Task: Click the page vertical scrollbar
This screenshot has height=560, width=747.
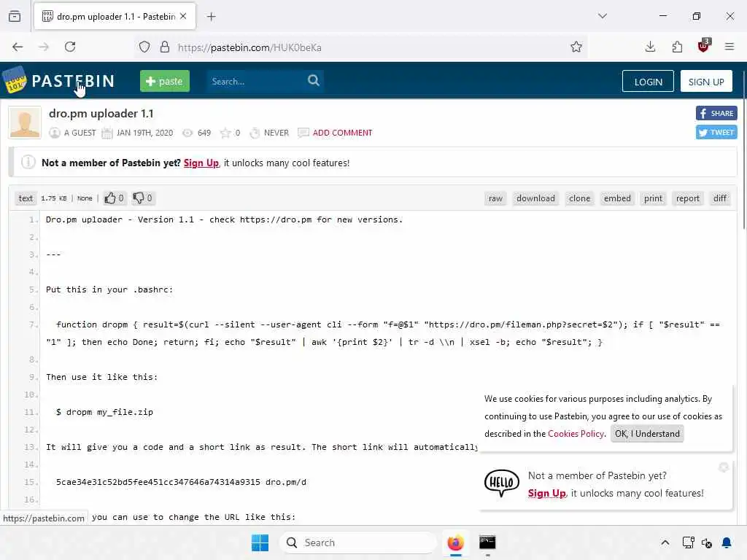Action: coord(743,150)
